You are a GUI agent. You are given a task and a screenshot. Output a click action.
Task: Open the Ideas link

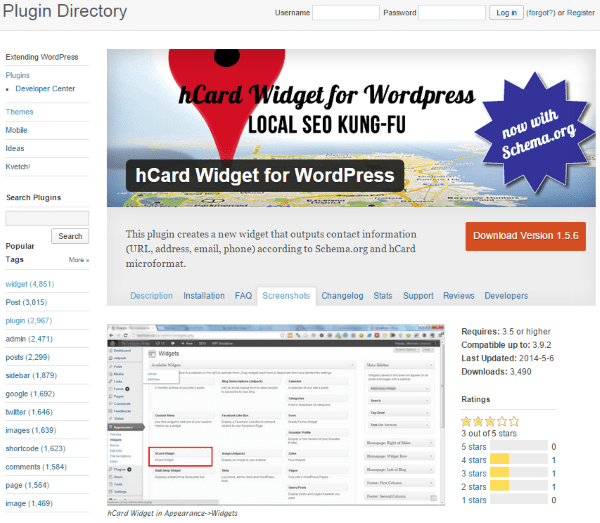click(15, 148)
